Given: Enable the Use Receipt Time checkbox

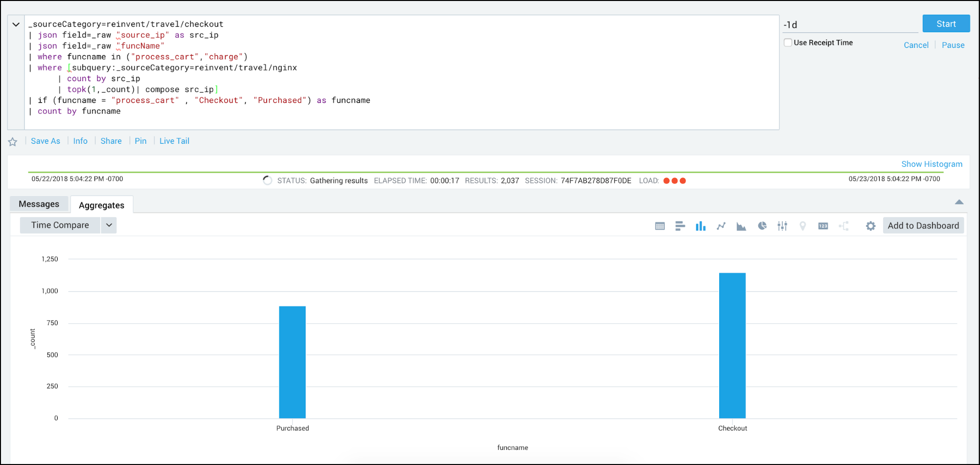Looking at the screenshot, I should point(788,43).
